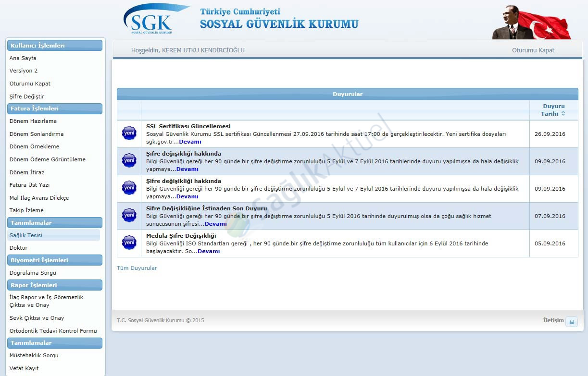Click the printer icon next to İletişim
588x376 pixels.
point(572,322)
